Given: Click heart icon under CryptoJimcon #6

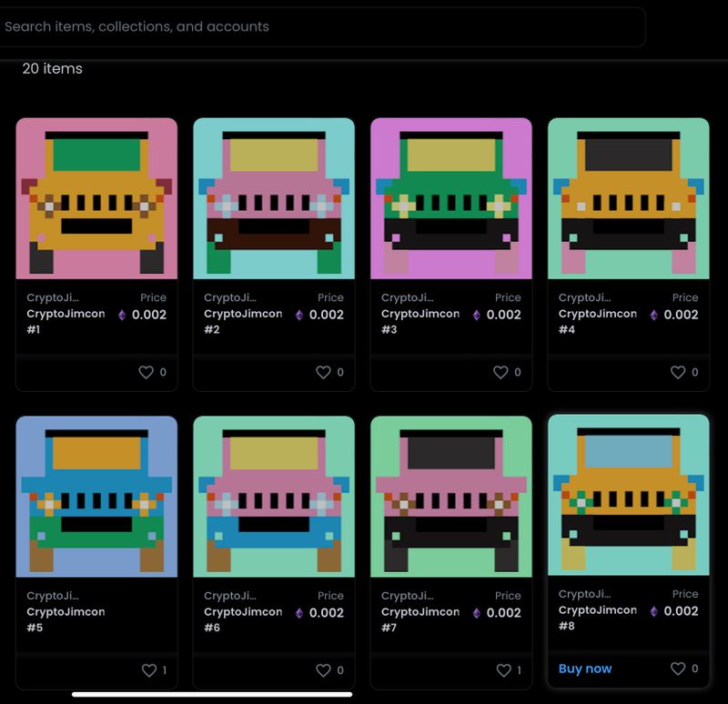Looking at the screenshot, I should (x=323, y=670).
